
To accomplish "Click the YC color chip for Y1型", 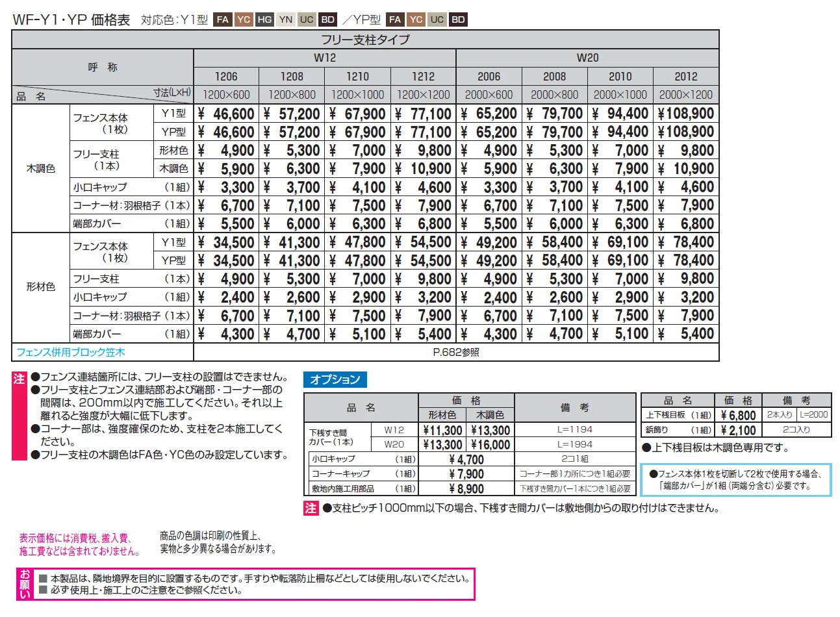I will 244,19.
